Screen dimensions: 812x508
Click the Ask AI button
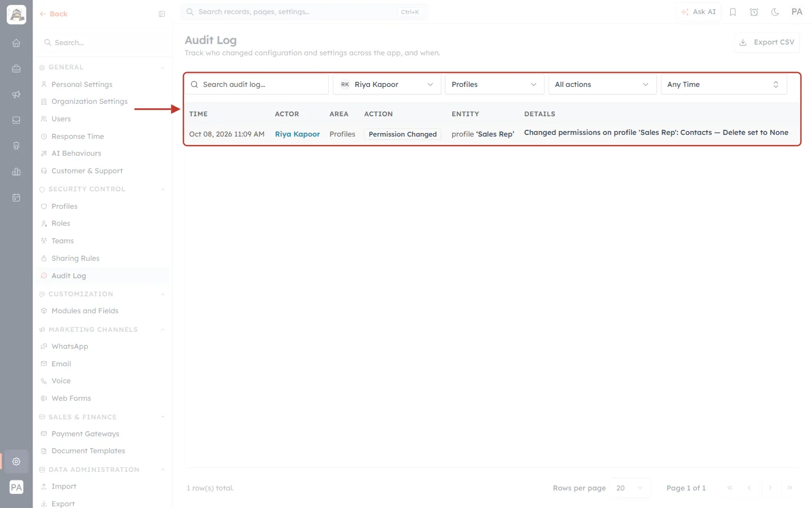698,12
